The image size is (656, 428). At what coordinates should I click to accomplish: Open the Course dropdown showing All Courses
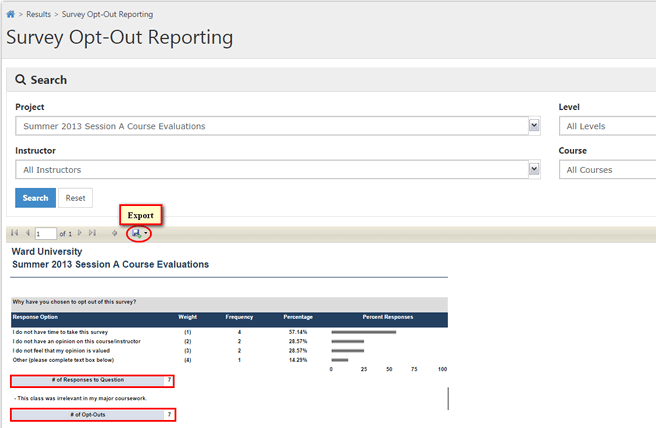click(x=607, y=169)
